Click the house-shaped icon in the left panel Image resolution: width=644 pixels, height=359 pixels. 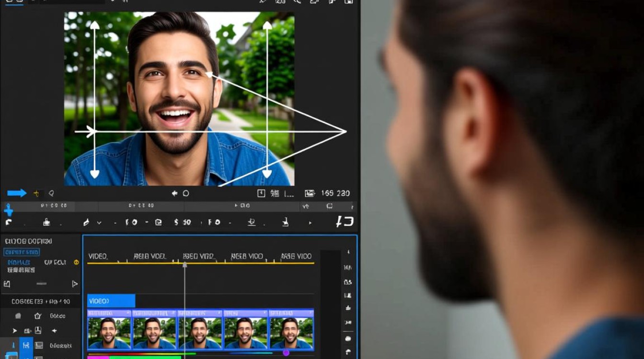pos(38,316)
